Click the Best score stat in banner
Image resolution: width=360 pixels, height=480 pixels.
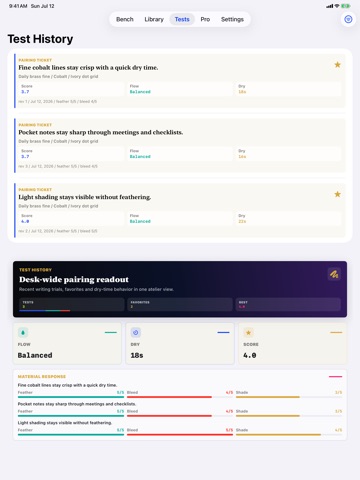point(288,304)
